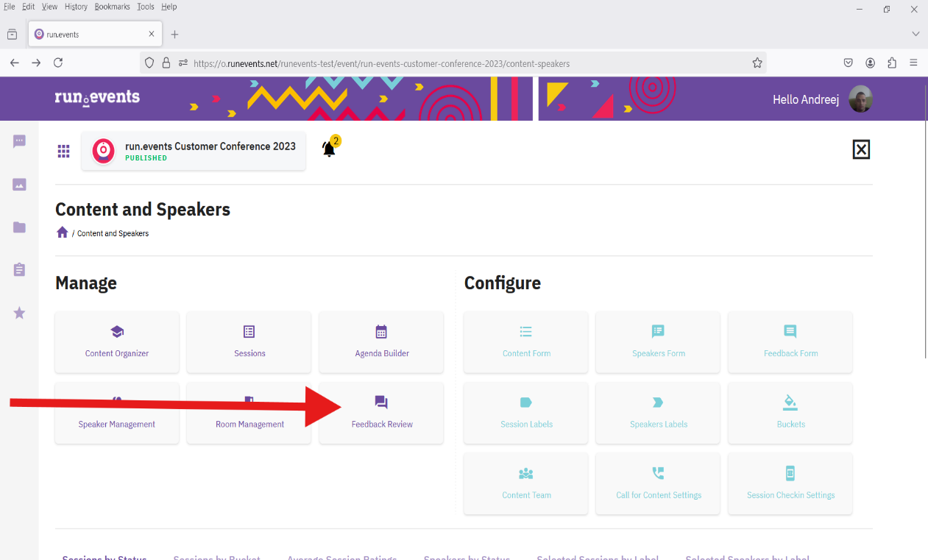Click the Content and Speakers breadcrumb link
The image size is (928, 560).
pos(113,233)
